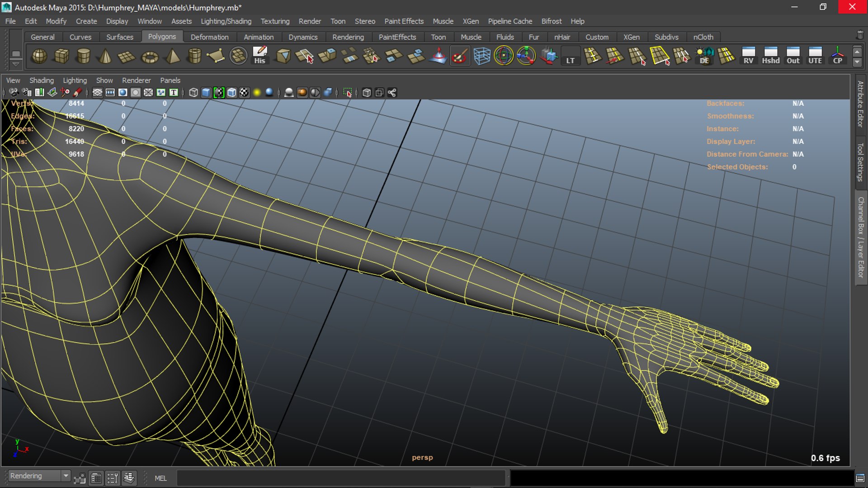Screen dimensions: 868x488
Task: Create a polygon sphere from the shelf
Action: (x=39, y=56)
